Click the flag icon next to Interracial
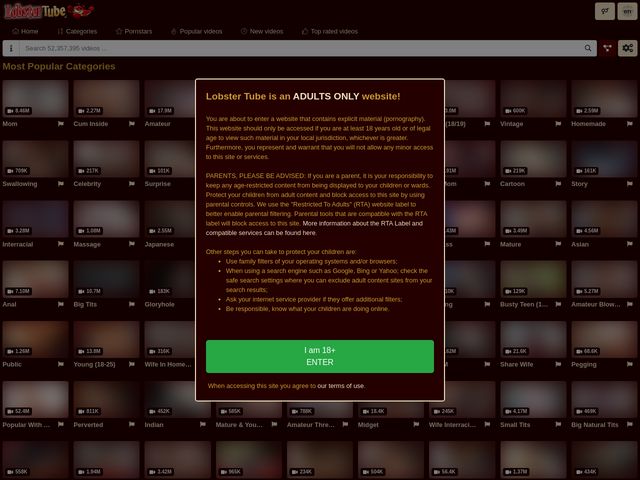Screen dimensions: 640x480 61,244
